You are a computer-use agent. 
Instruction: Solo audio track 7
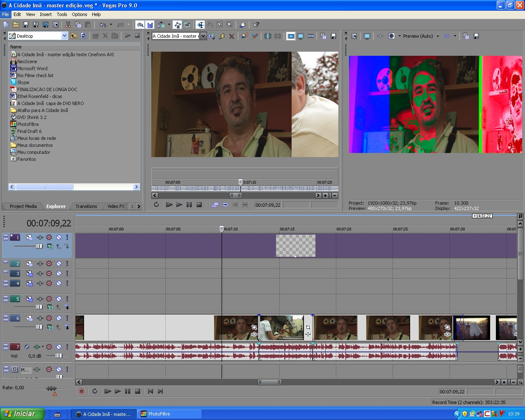tap(67, 347)
